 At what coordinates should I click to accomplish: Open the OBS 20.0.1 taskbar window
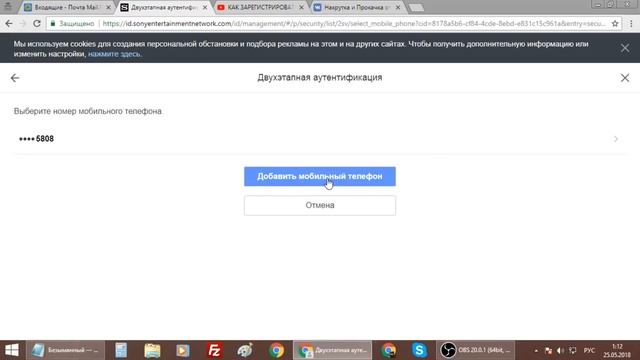click(x=476, y=350)
